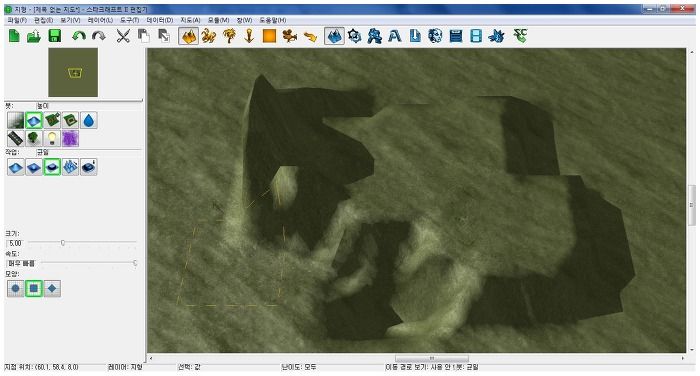Screen dimensions: 700x376
Task: Redo with the gray curved arrow
Action: click(99, 36)
